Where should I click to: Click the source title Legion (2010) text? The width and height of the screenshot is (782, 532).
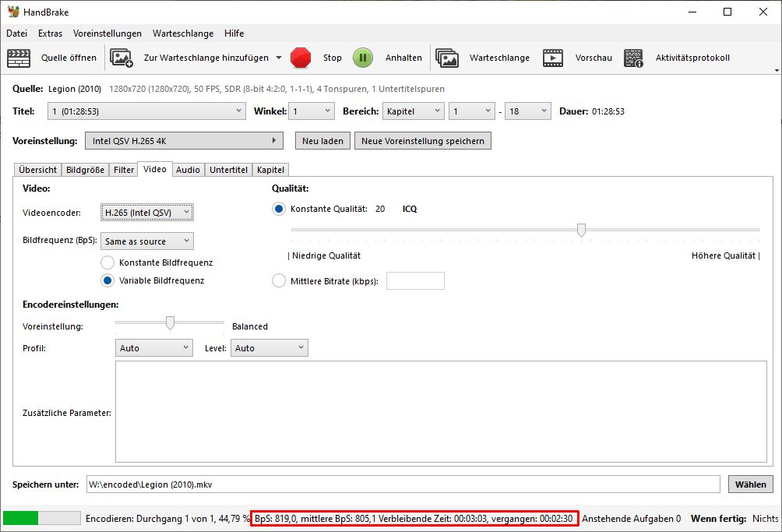75,89
